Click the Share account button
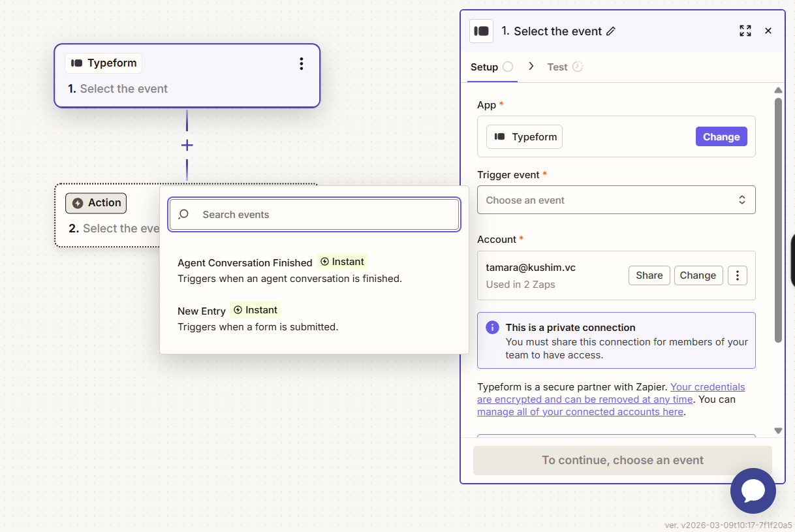Image resolution: width=795 pixels, height=532 pixels. click(649, 275)
